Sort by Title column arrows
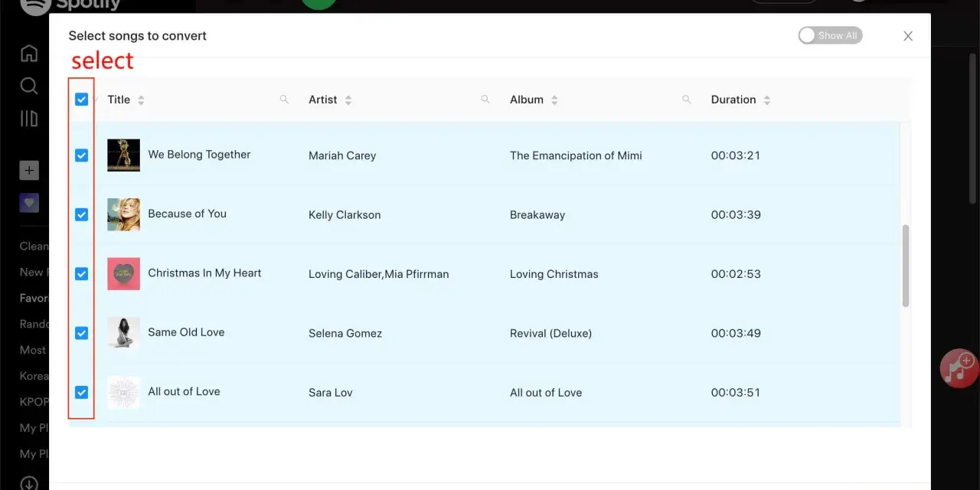 point(141,100)
